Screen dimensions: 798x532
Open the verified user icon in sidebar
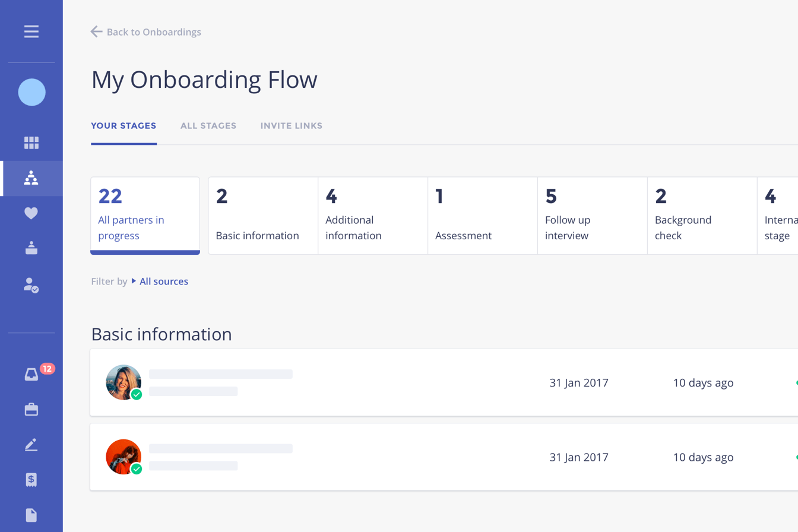click(31, 285)
